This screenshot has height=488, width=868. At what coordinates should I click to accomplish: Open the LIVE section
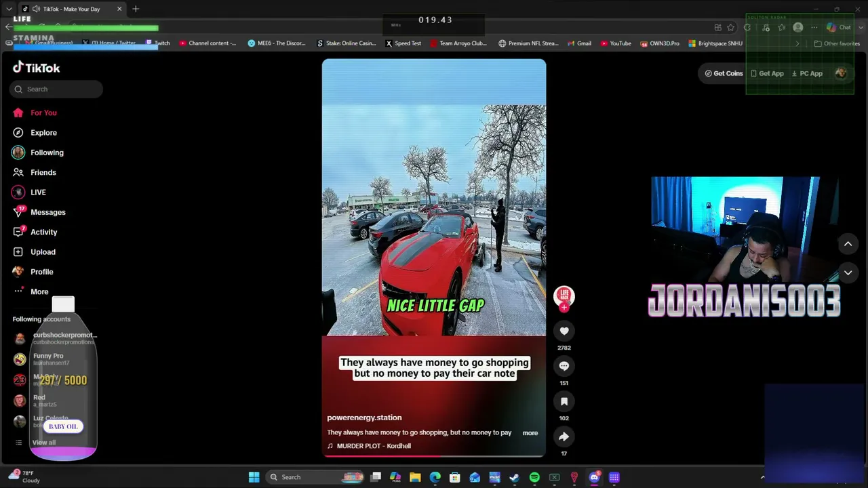coord(38,192)
